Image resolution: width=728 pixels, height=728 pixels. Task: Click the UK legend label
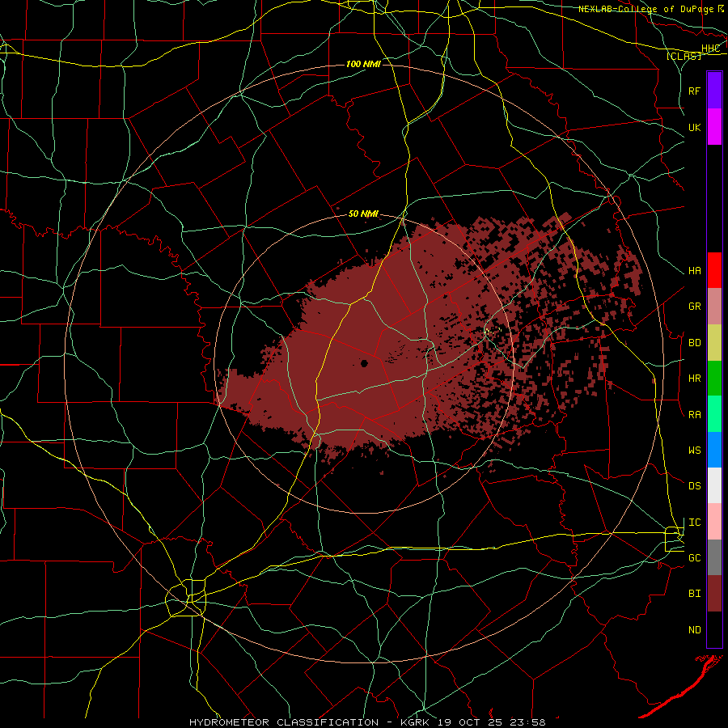point(695,127)
